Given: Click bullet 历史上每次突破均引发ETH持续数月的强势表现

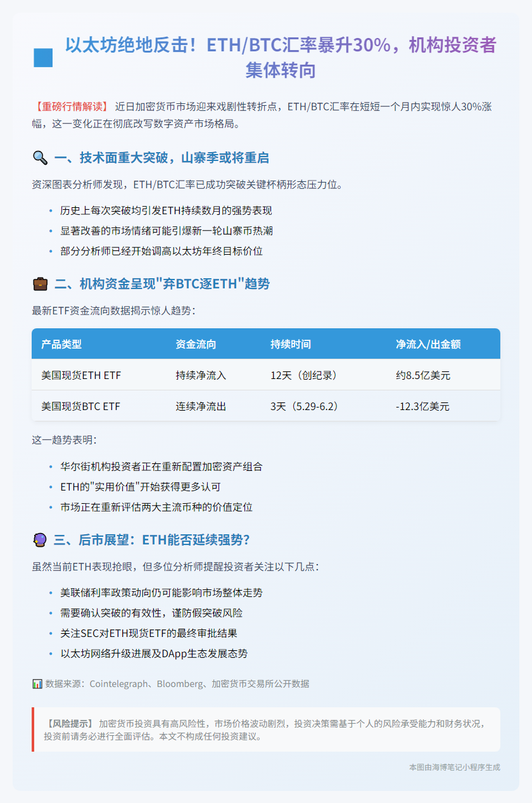Looking at the screenshot, I should [166, 210].
